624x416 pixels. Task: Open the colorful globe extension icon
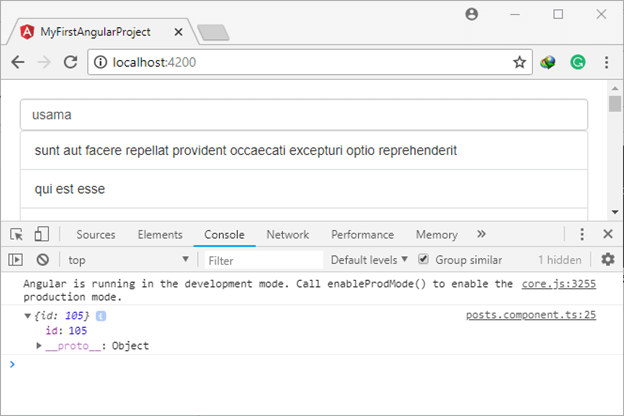pyautogui.click(x=548, y=62)
